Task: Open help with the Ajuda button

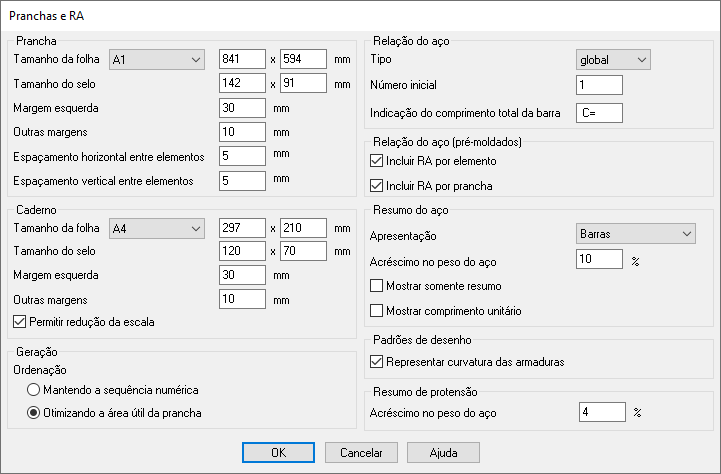Action: [x=443, y=453]
